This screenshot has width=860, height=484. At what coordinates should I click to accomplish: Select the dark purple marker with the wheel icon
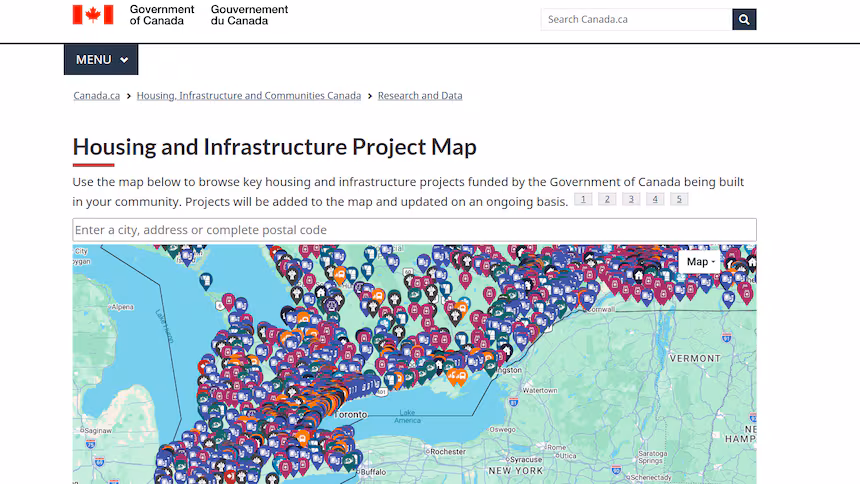tap(331, 305)
